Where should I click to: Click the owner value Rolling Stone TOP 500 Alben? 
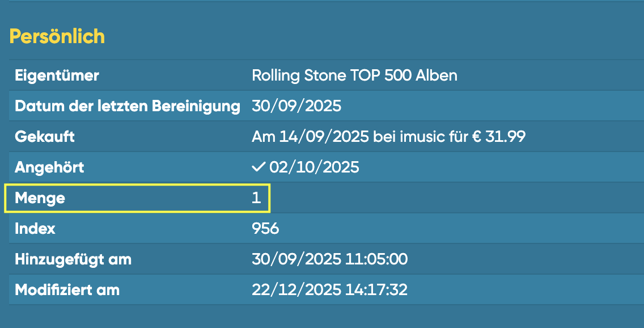click(x=354, y=75)
